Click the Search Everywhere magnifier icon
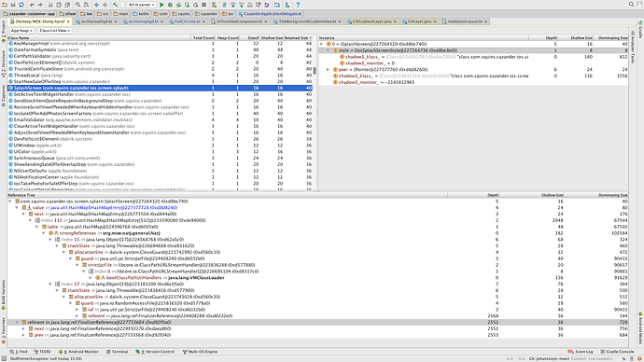This screenshot has width=644, height=362. tap(631, 4)
